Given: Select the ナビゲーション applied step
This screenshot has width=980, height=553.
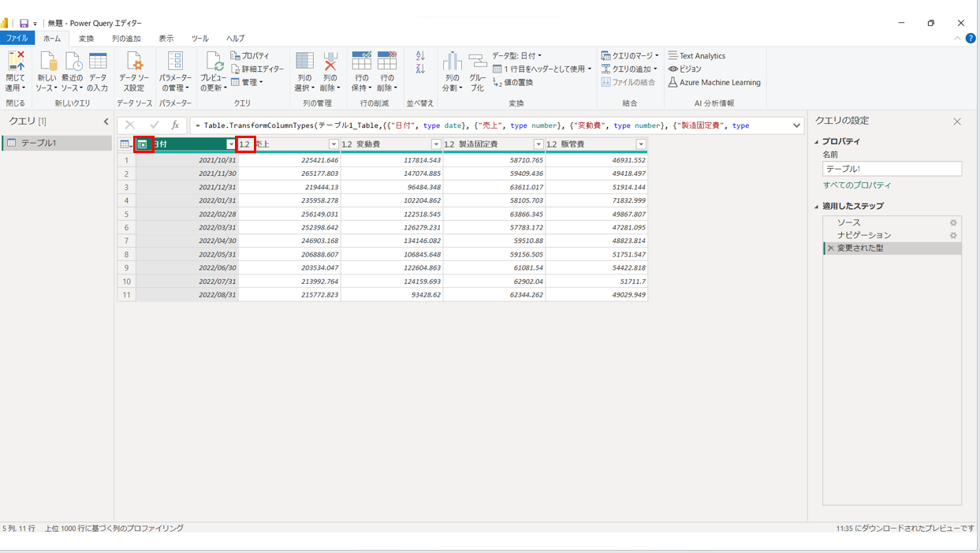Looking at the screenshot, I should [x=864, y=235].
